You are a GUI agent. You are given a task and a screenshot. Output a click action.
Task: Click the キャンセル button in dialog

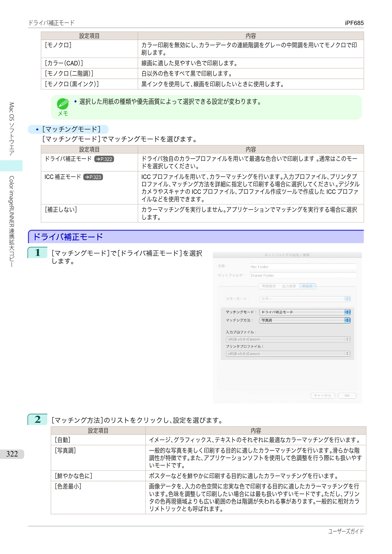(x=323, y=396)
